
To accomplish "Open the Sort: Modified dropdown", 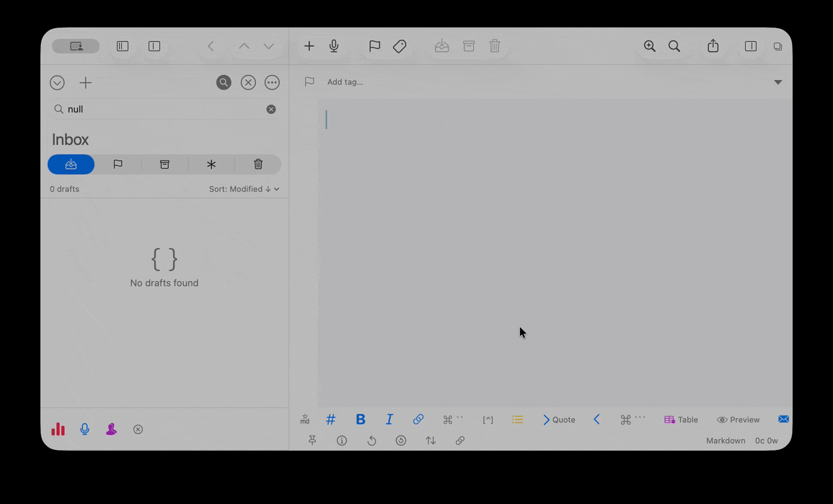I will point(244,189).
